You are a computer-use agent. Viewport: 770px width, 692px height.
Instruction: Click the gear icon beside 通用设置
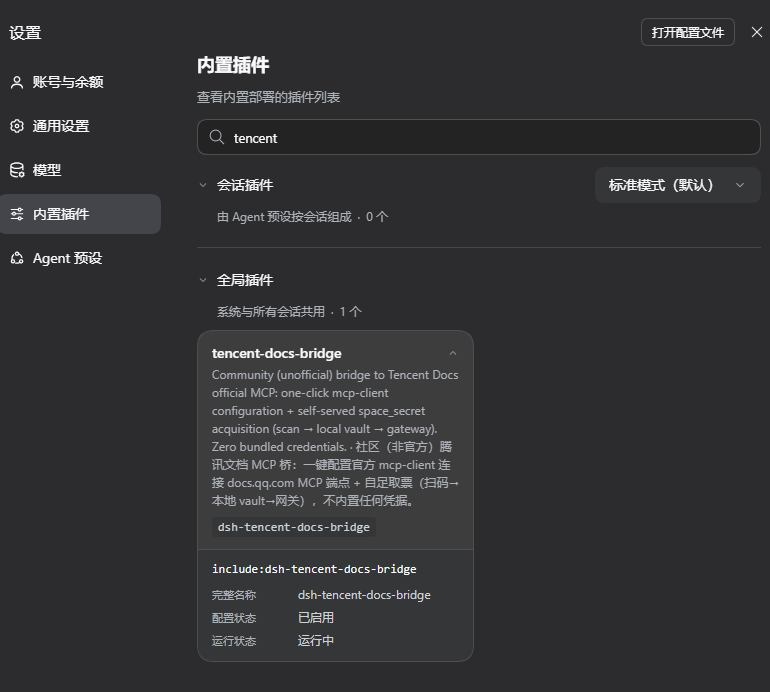coord(17,126)
